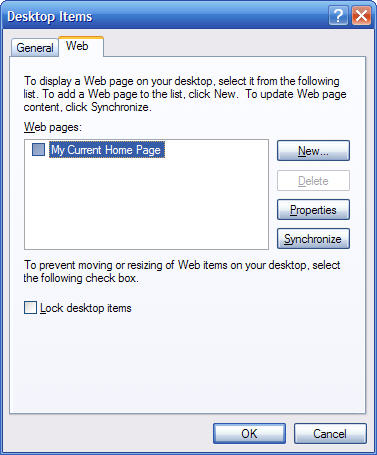Open Properties for the selected web page
377x455 pixels.
(313, 210)
